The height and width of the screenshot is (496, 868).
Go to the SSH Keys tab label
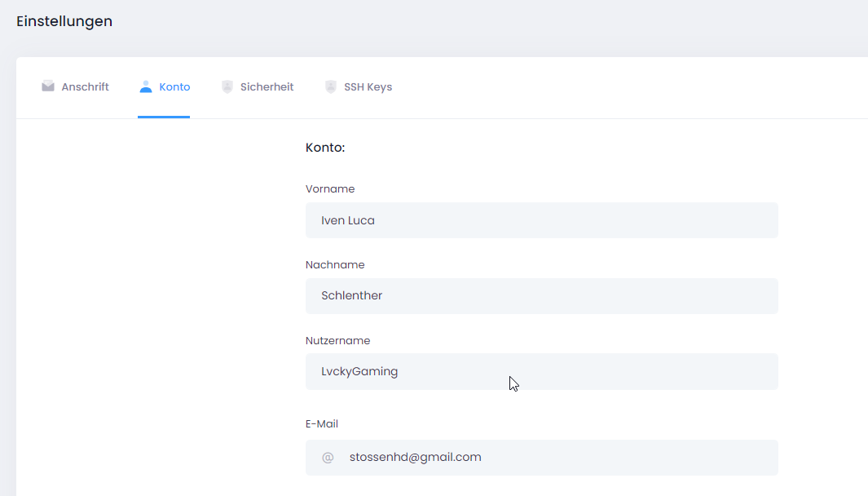point(368,86)
